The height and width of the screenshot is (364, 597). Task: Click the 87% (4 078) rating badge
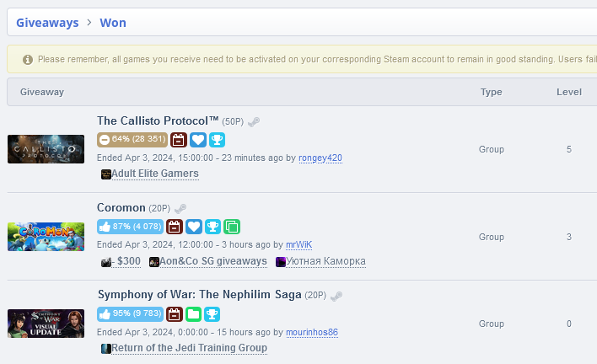point(130,227)
